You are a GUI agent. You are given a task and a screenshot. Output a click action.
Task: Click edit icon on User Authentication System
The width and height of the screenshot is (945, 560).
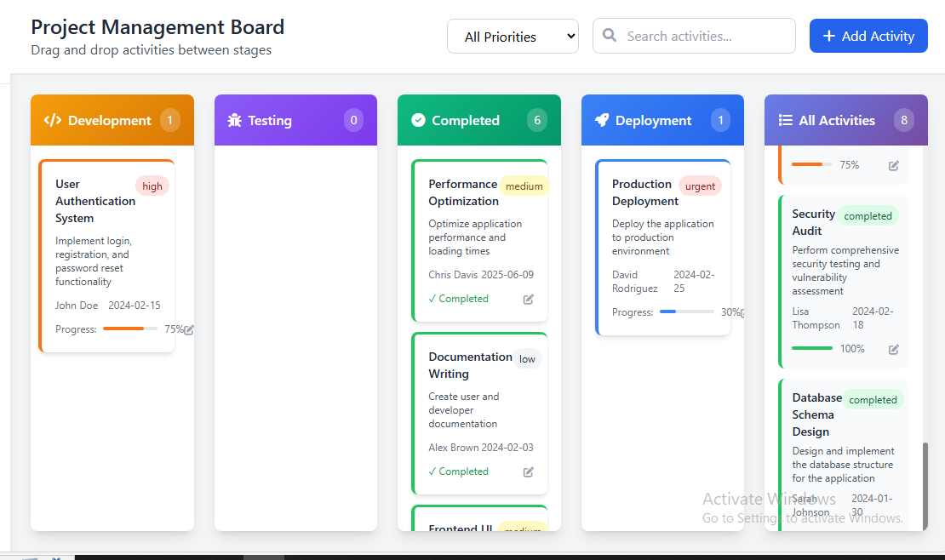189,330
